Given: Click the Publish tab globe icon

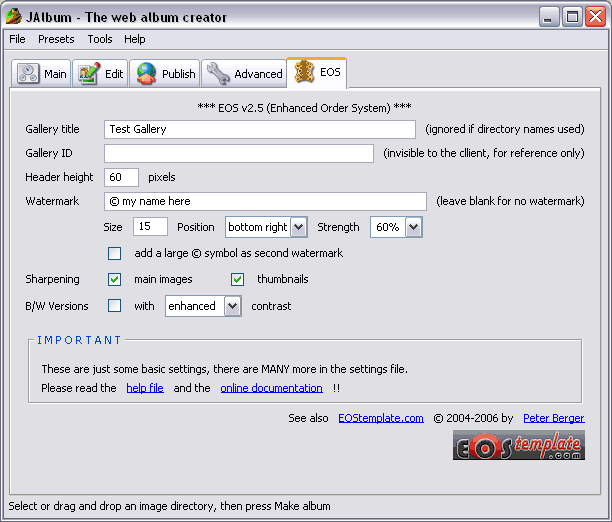Looking at the screenshot, I should point(147,74).
